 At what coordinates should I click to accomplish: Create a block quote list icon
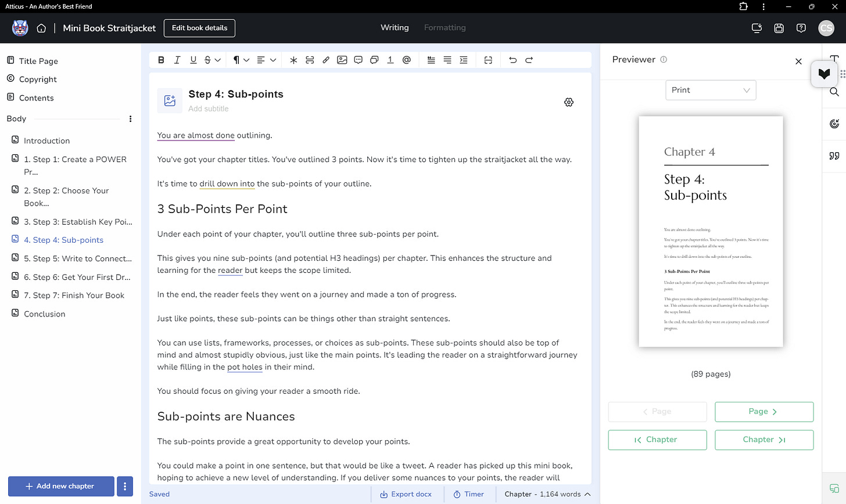pyautogui.click(x=431, y=60)
